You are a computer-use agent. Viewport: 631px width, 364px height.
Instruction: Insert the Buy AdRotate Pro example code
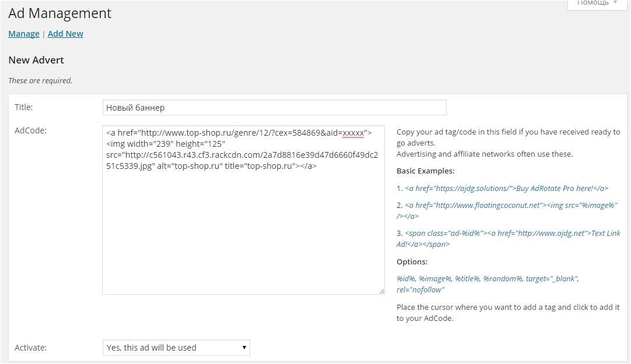click(x=507, y=188)
